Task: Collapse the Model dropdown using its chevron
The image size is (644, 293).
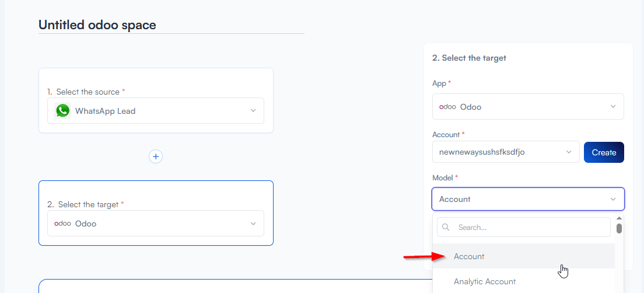Action: pos(613,199)
